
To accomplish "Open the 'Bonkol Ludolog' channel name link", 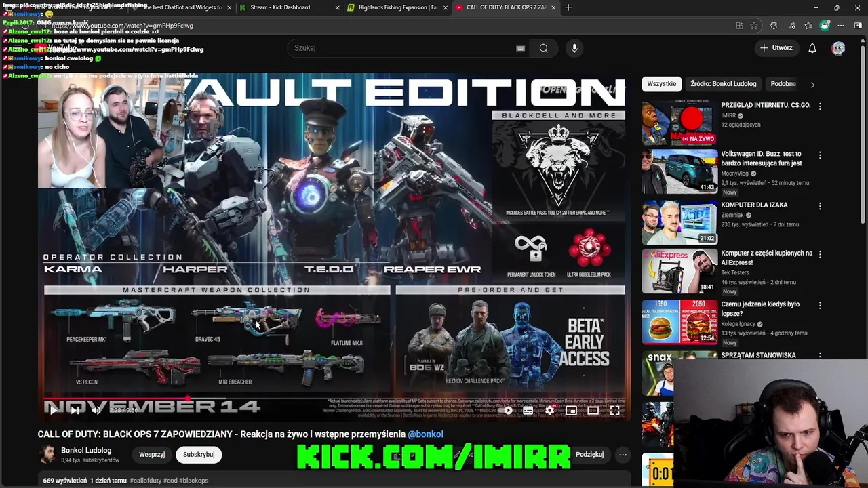I will (86, 451).
